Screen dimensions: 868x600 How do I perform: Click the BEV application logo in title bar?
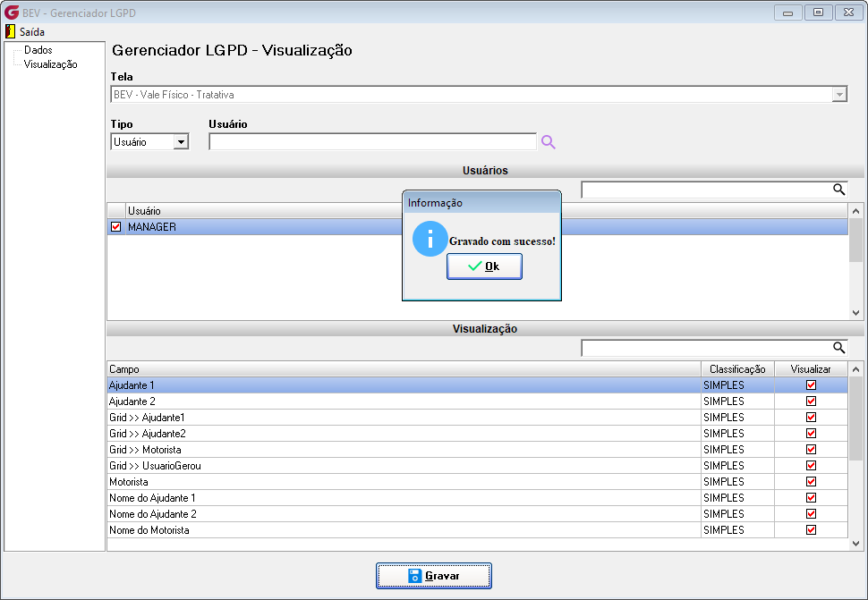click(12, 13)
